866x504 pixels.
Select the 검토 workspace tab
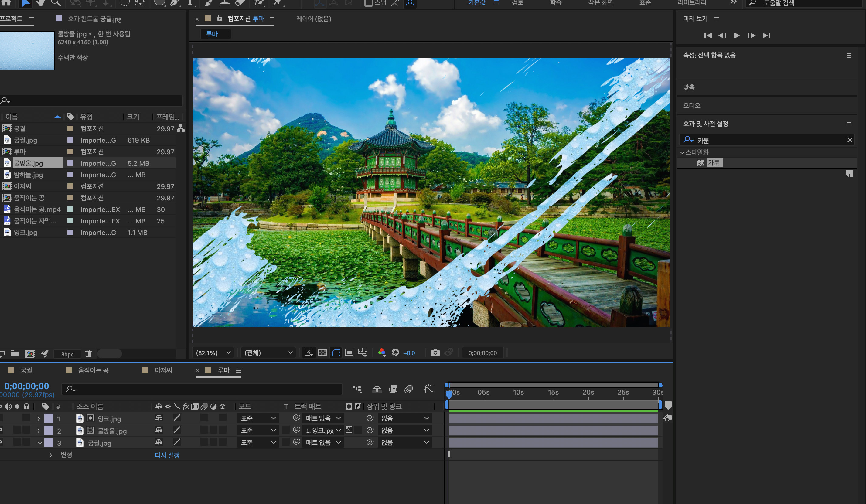pos(517,3)
